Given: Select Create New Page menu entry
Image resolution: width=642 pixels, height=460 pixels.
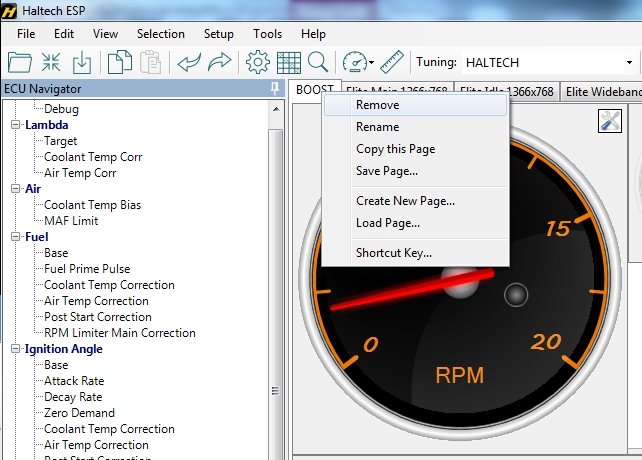Looking at the screenshot, I should tap(405, 201).
